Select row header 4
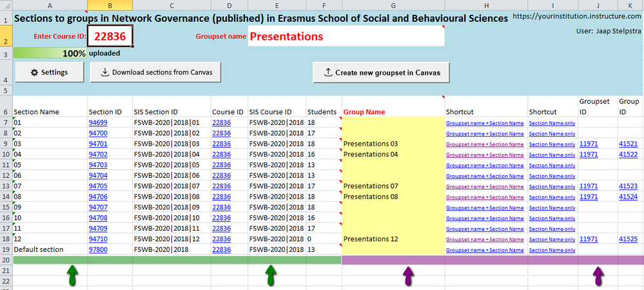Viewport: 644px width, 290px height. [x=6, y=72]
